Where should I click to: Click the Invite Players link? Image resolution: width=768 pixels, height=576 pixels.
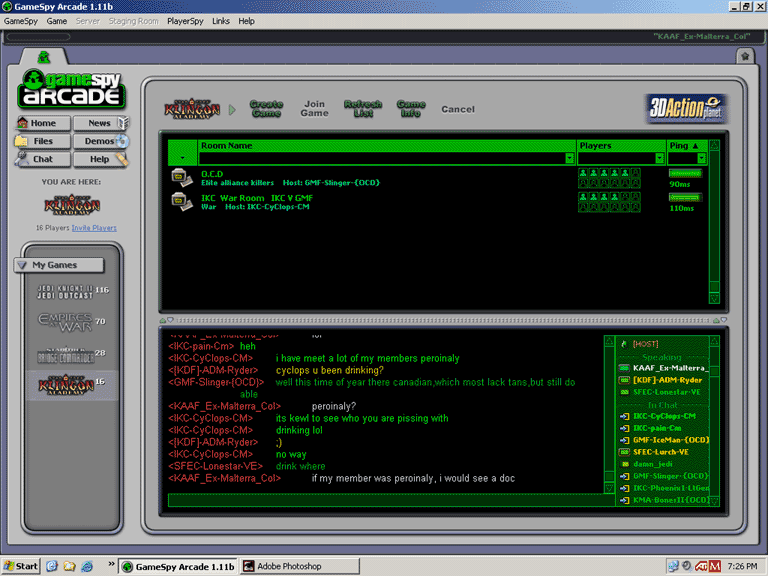click(x=94, y=228)
